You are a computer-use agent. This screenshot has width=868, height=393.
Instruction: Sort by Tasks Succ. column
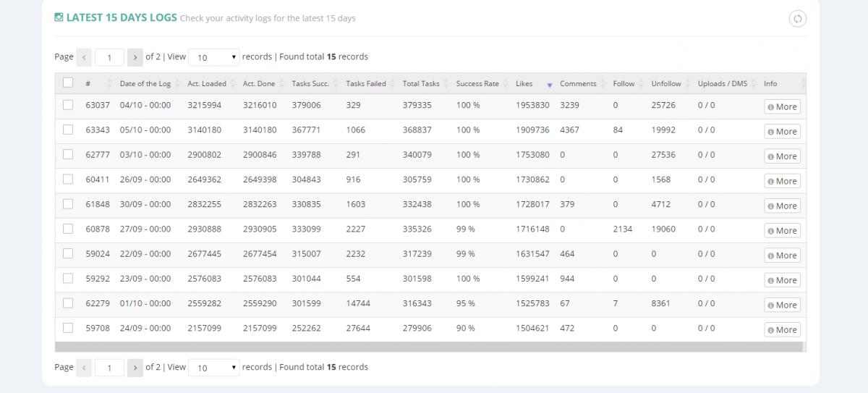click(310, 84)
